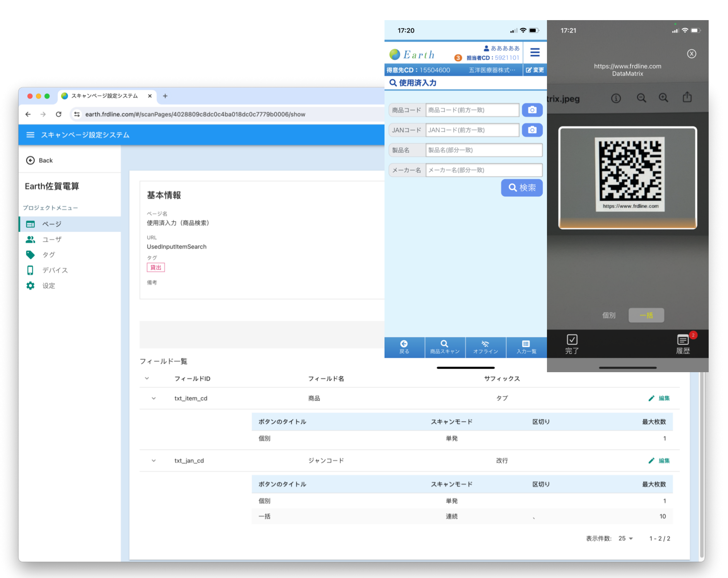Select the スキャンページ設定システム browser tab
This screenshot has height=578, width=728.
[107, 96]
